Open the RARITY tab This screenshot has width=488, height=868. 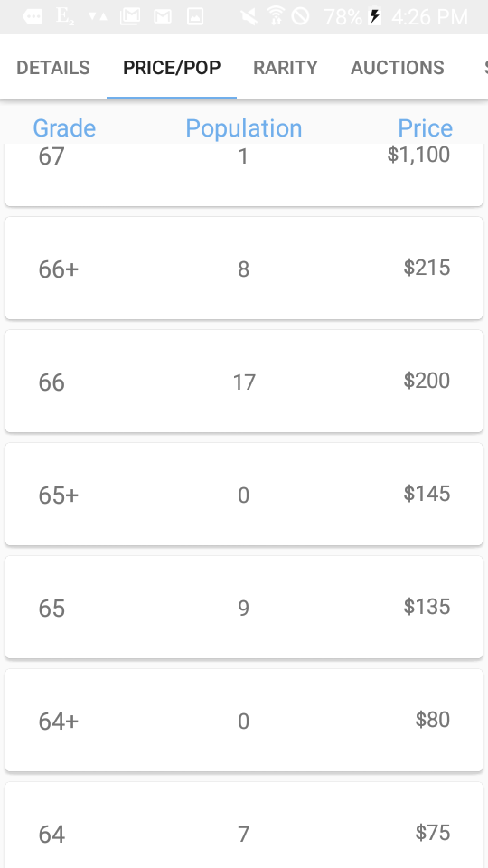pos(286,68)
